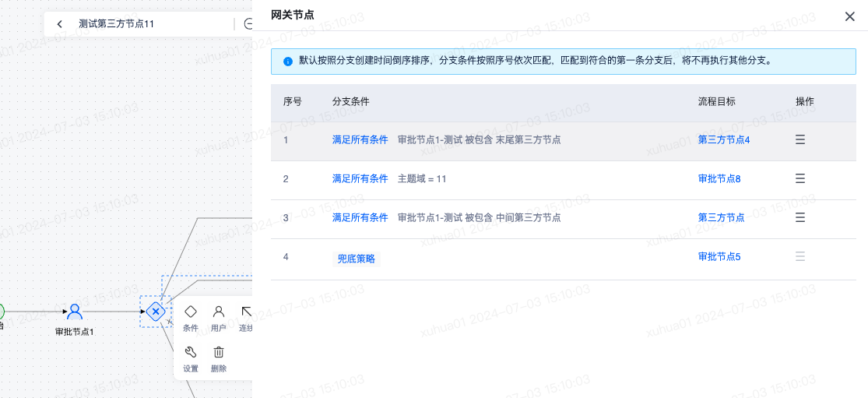Open target link 审批节点5

pyautogui.click(x=719, y=257)
